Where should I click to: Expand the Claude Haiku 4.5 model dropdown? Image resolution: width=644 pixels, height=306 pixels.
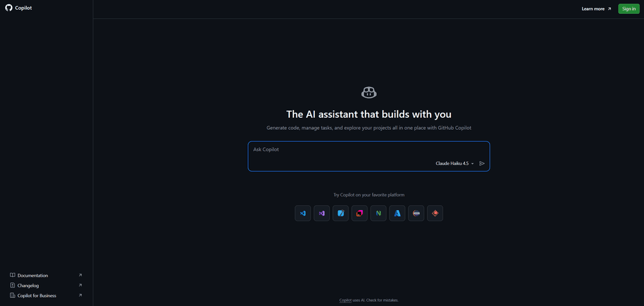454,163
